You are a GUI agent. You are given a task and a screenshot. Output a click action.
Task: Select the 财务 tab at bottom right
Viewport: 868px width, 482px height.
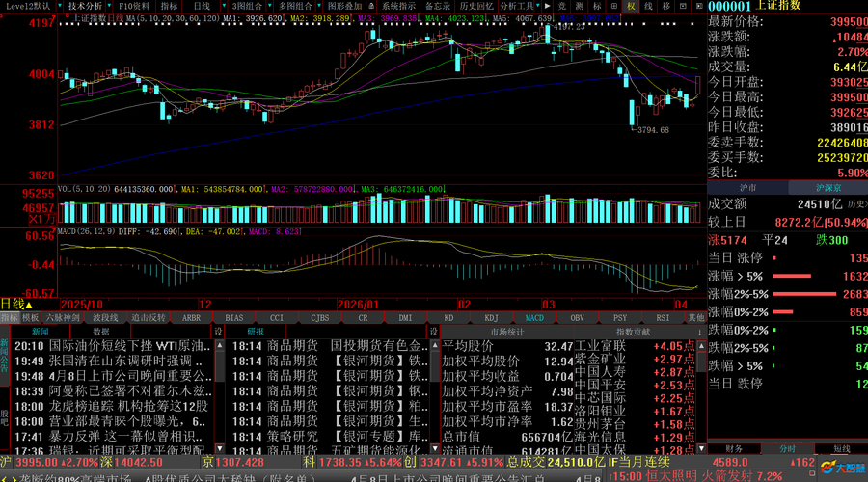[x=734, y=449]
